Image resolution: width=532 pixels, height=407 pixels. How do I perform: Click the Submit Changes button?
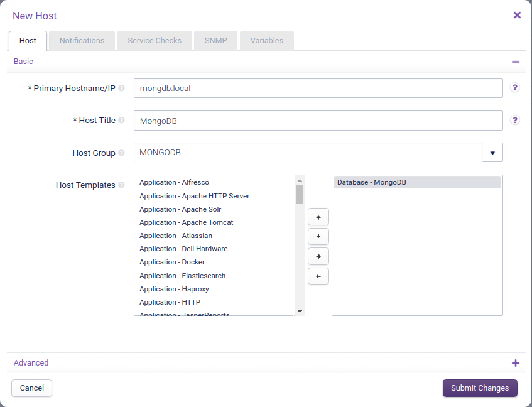click(x=480, y=388)
